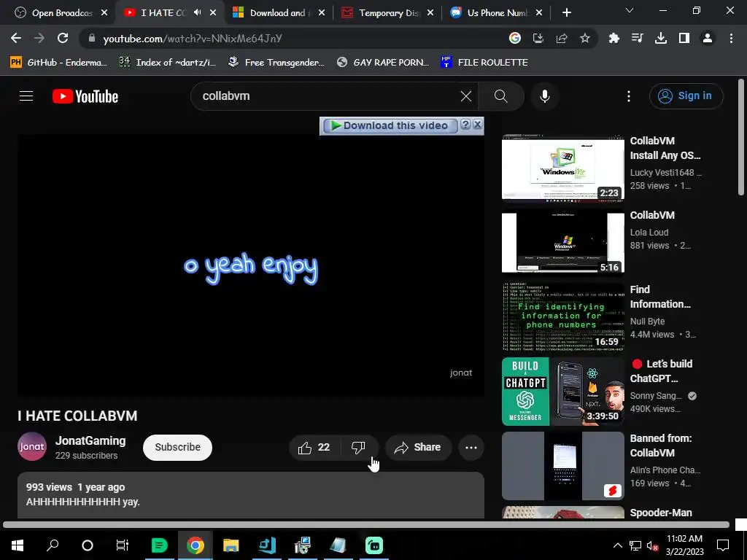This screenshot has height=560, width=747.
Task: Click the Google icon in address bar
Action: pyautogui.click(x=514, y=38)
